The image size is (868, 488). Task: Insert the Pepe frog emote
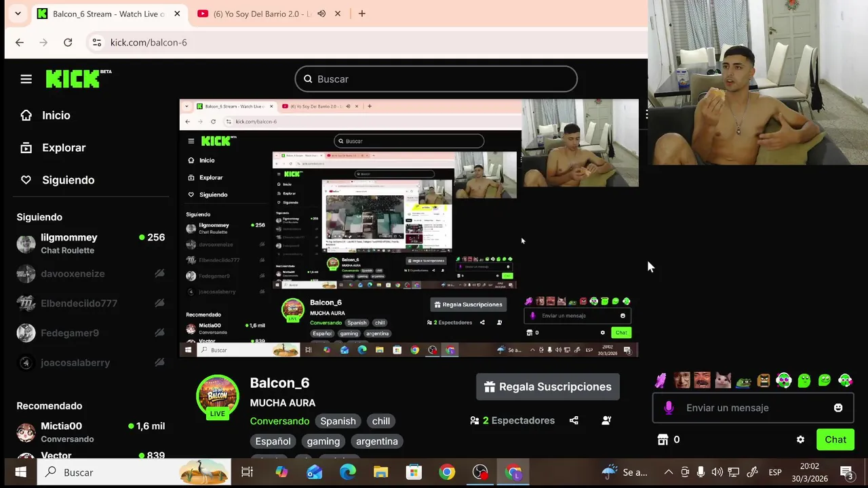coord(743,382)
